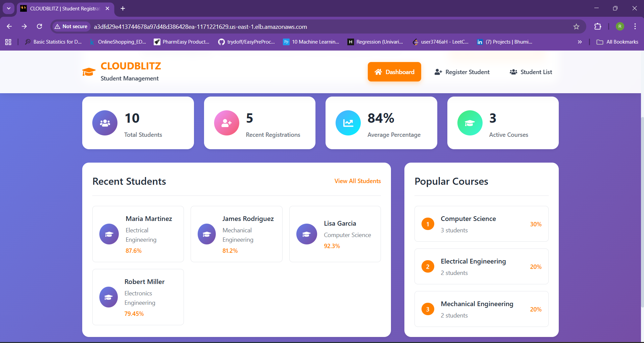Expand hidden bookmarks with the chevron arrows
The image size is (644, 343).
click(580, 42)
